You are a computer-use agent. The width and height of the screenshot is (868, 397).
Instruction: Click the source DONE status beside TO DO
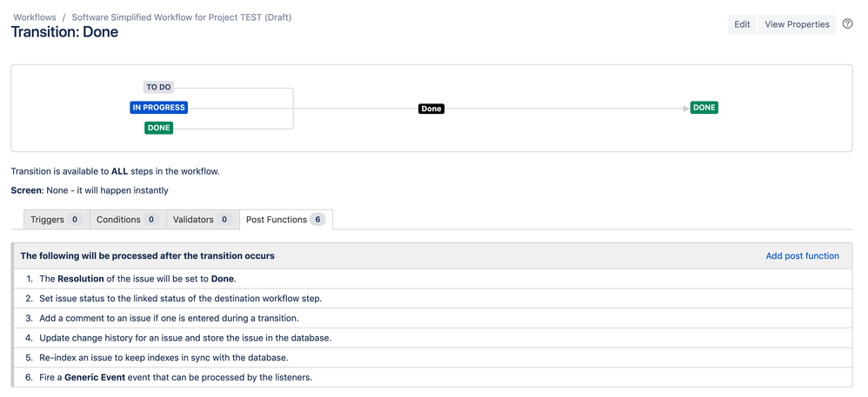pyautogui.click(x=159, y=129)
